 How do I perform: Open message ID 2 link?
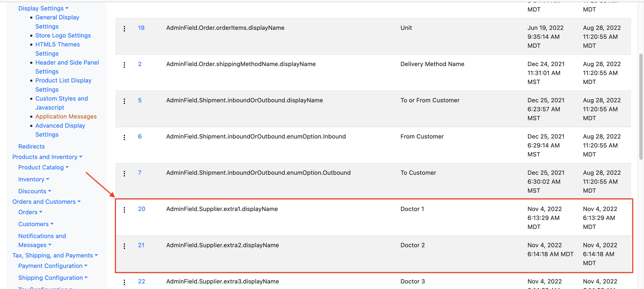pyautogui.click(x=140, y=64)
